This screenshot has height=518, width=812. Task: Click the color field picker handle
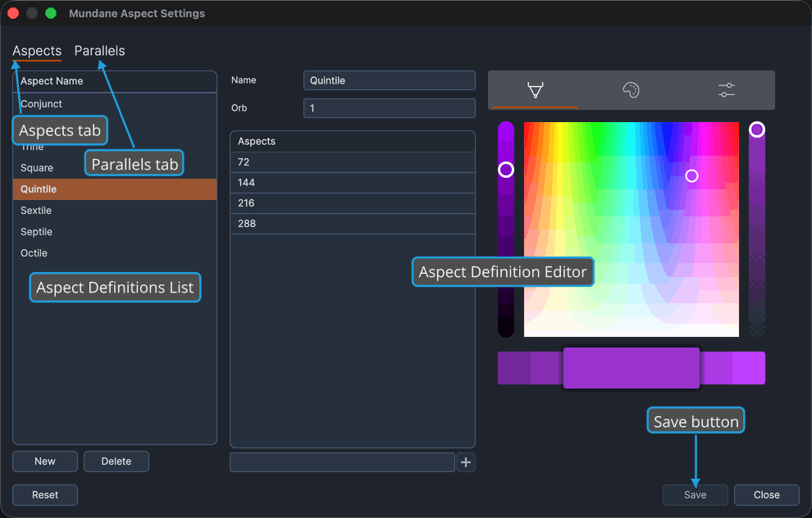coord(692,176)
